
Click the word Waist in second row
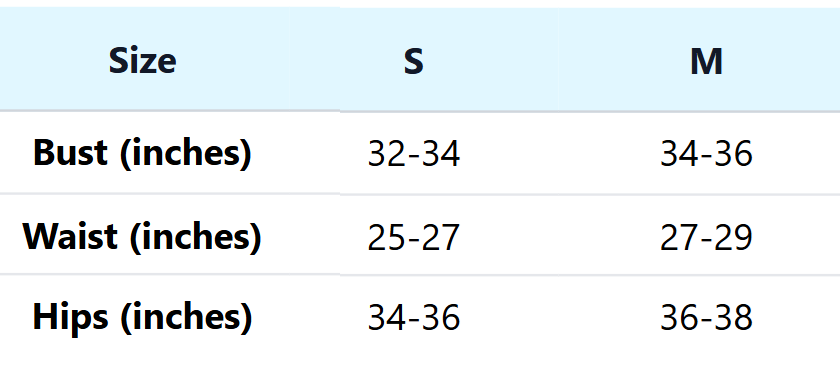tap(70, 236)
